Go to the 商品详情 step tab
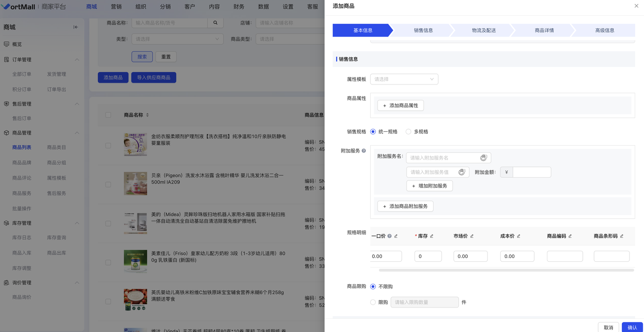This screenshot has height=332, width=644. coord(544,31)
